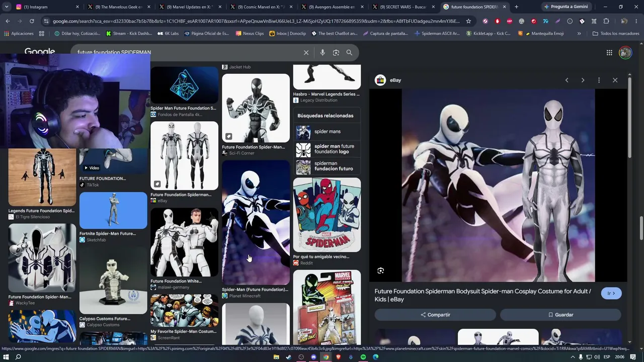Open the Google apps grid
The image size is (644, 362).
pyautogui.click(x=609, y=53)
